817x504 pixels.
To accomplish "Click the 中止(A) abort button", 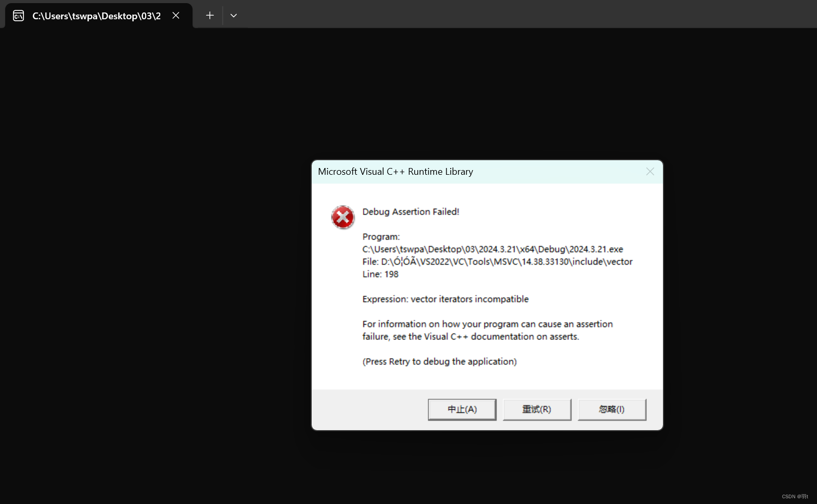I will pyautogui.click(x=462, y=409).
